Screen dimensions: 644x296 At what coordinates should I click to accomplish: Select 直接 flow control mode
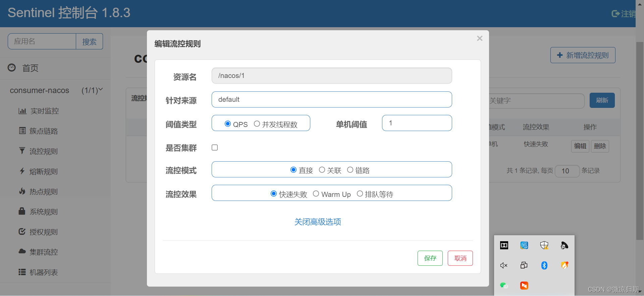tap(293, 170)
